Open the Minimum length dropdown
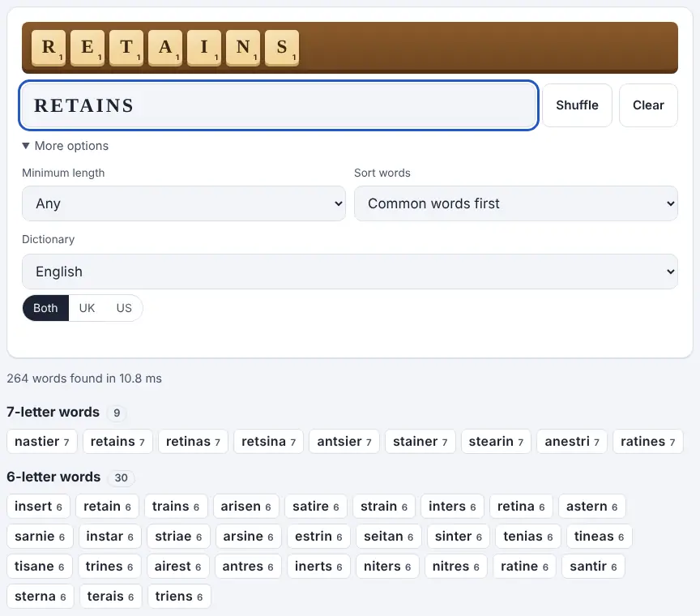The width and height of the screenshot is (700, 616). [183, 203]
